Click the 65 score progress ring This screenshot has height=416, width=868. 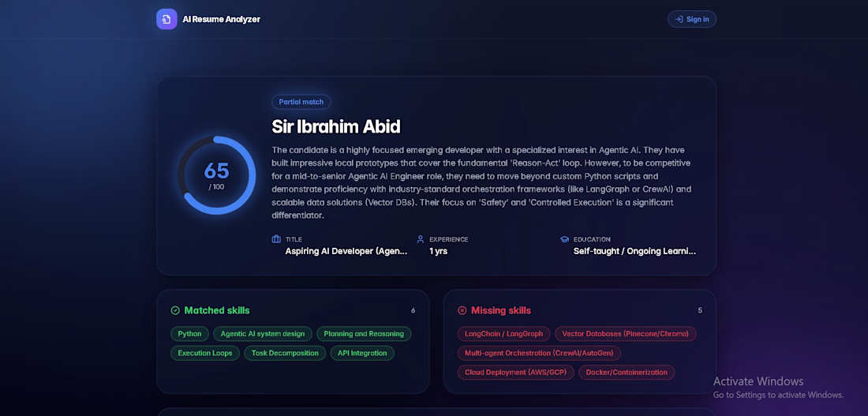click(x=216, y=175)
